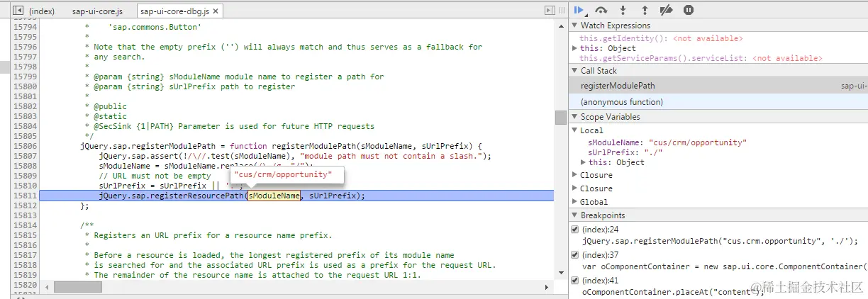Resume script execution
Screen dimensions: 868x299
tap(579, 10)
